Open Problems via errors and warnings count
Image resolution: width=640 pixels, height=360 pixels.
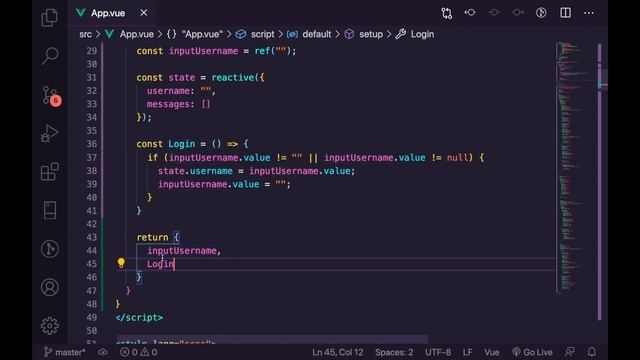[139, 352]
